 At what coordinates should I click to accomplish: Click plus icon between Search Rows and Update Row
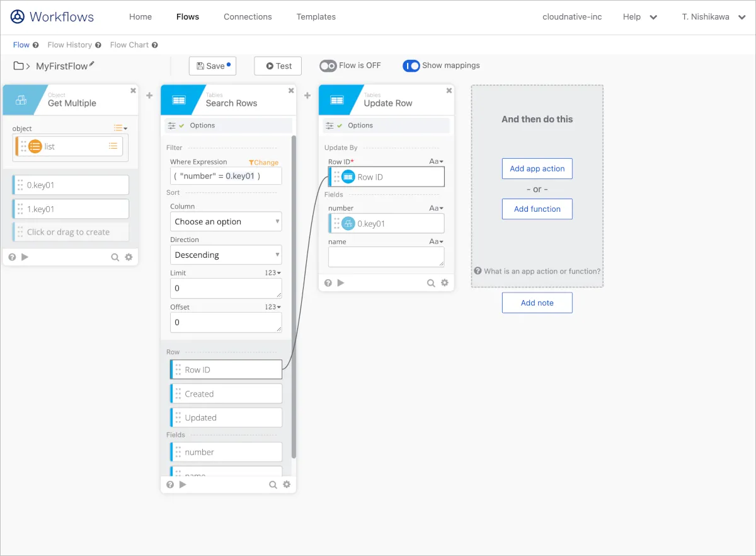coord(307,96)
